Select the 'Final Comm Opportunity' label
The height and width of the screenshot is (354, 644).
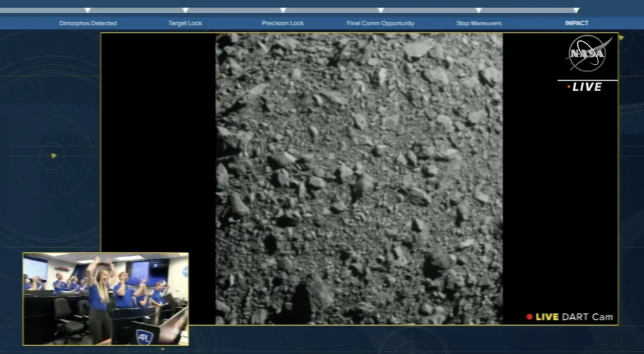coord(380,23)
